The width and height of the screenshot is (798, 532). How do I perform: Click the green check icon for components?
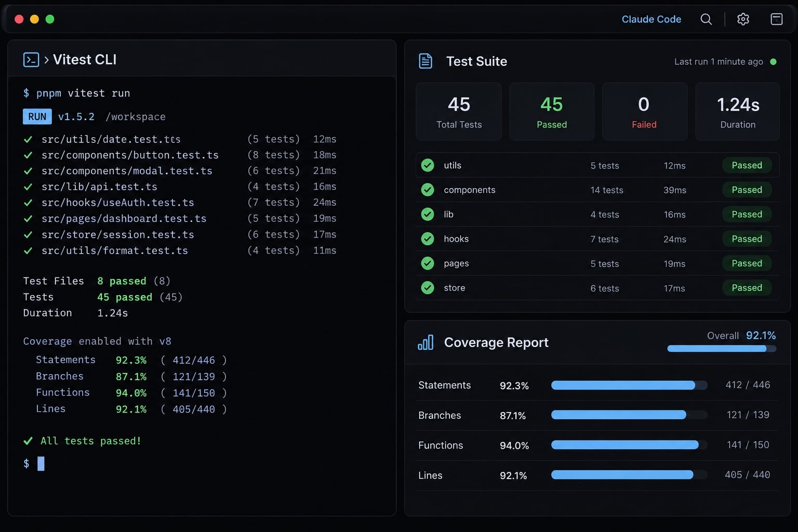[x=428, y=190]
